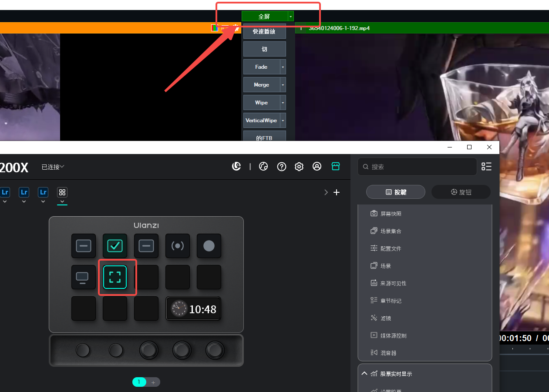Click the Fade transition button
Viewport: 549px width, 392px height.
coord(262,67)
